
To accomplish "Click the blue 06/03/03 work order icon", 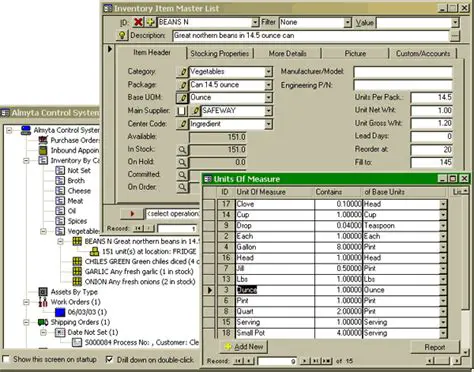I will (60, 312).
